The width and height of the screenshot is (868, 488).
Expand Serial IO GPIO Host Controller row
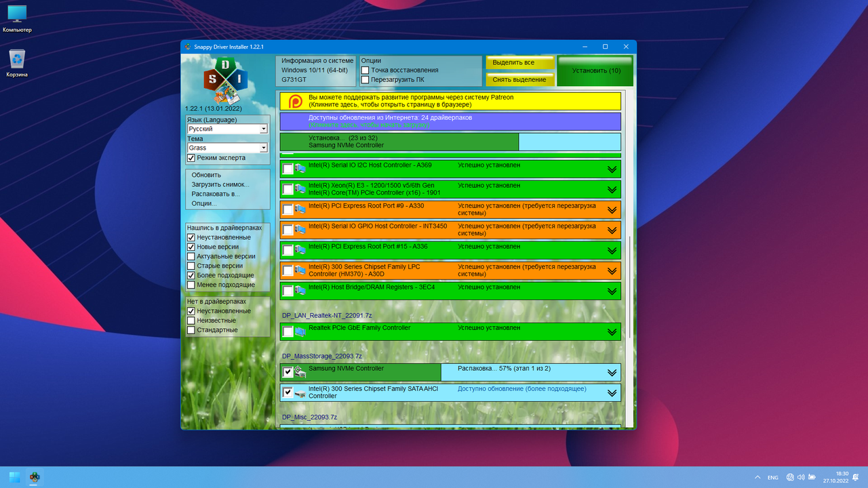click(612, 230)
